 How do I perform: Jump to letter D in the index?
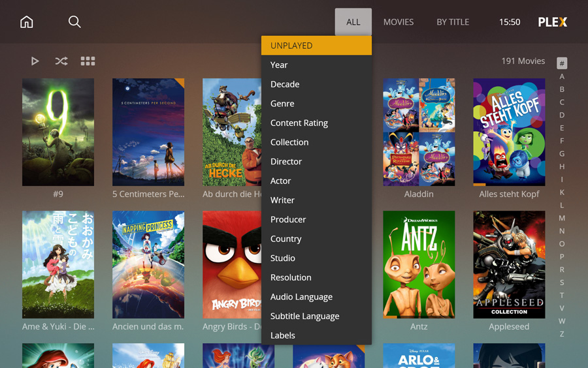coord(562,115)
